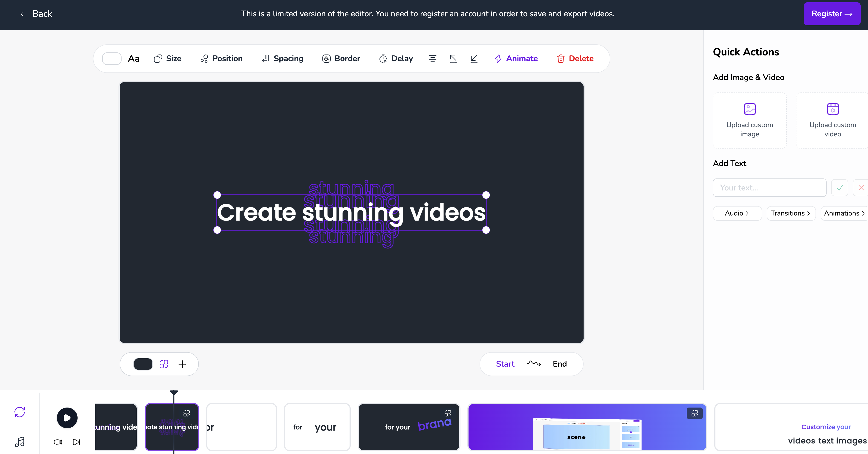This screenshot has height=454, width=868.
Task: Click the Upload custom image icon
Action: (x=749, y=109)
